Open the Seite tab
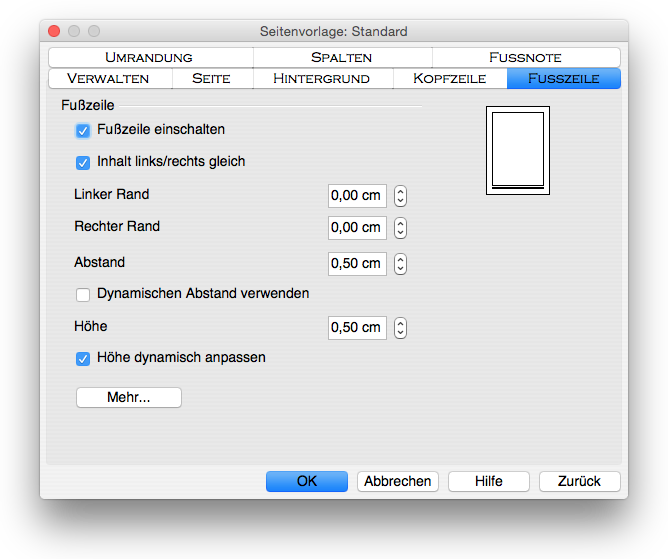Image resolution: width=668 pixels, height=559 pixels. coord(211,78)
